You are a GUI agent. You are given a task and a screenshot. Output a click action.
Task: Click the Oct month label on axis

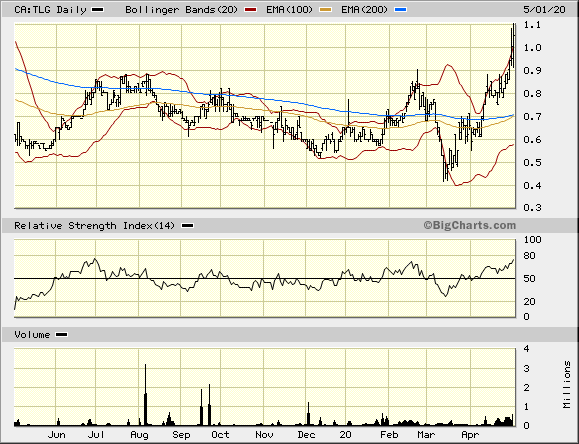(220, 435)
